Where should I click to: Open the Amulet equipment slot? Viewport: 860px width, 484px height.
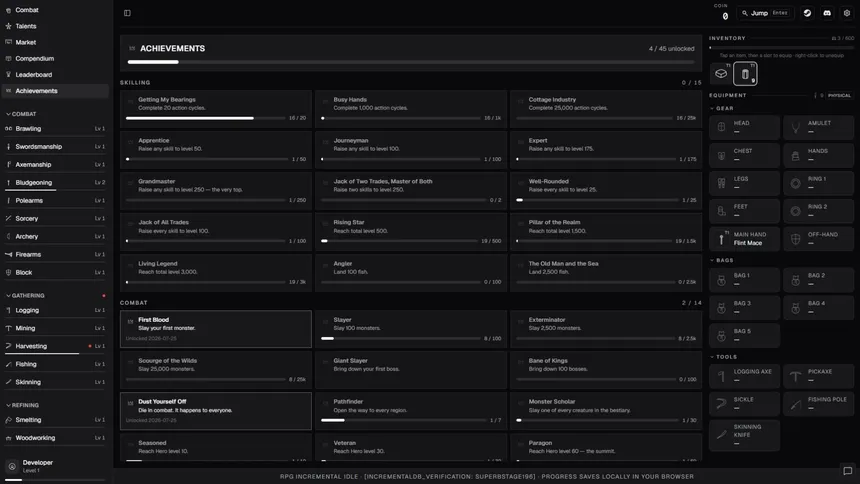tap(818, 127)
